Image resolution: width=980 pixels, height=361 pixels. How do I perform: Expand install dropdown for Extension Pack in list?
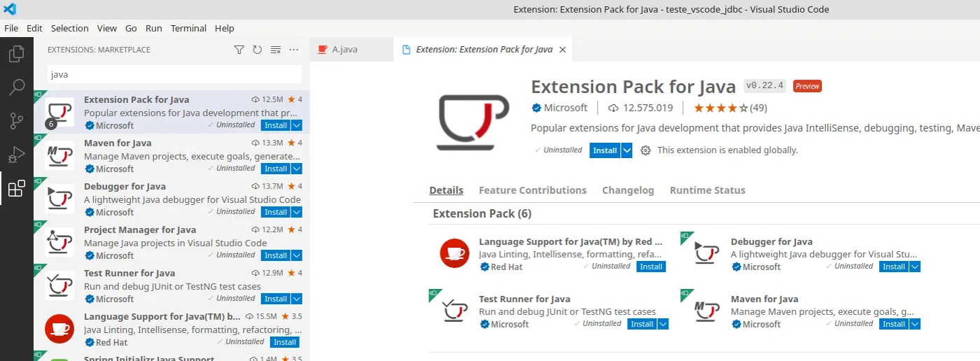[x=297, y=125]
